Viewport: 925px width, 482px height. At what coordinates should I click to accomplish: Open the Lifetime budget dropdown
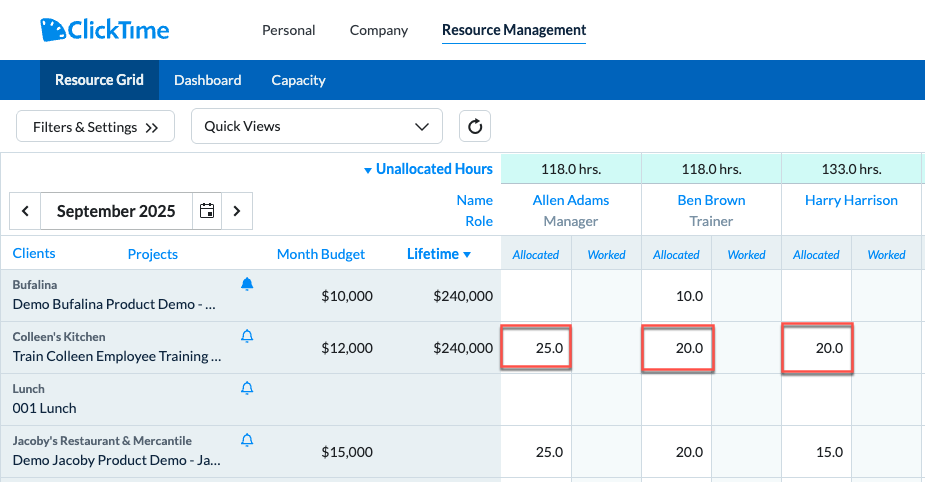[439, 254]
